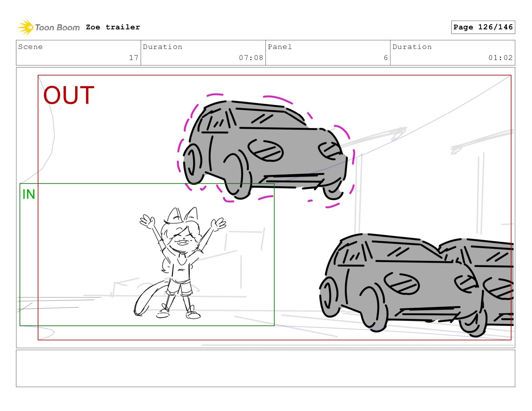The height and width of the screenshot is (411, 532).
Task: Click the empty notes box under the panel
Action: tap(265, 368)
